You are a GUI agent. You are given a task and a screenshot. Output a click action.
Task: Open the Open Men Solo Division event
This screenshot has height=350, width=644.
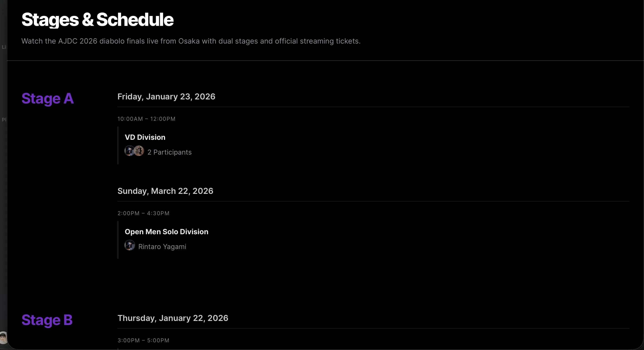[166, 232]
